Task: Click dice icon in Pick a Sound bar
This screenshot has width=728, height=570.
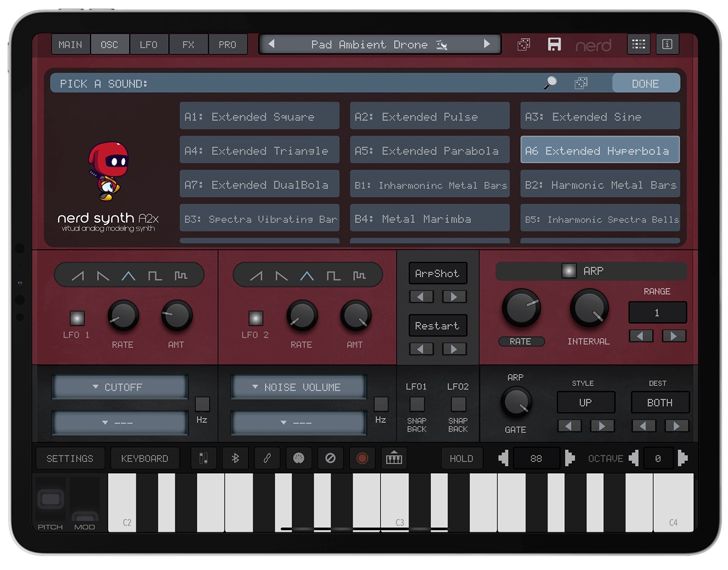Action: tap(581, 83)
